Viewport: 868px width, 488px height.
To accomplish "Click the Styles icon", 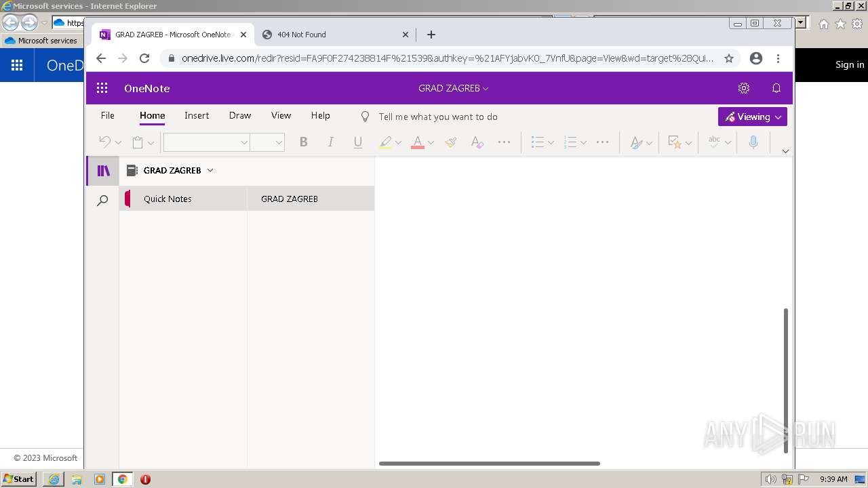I will tap(636, 142).
